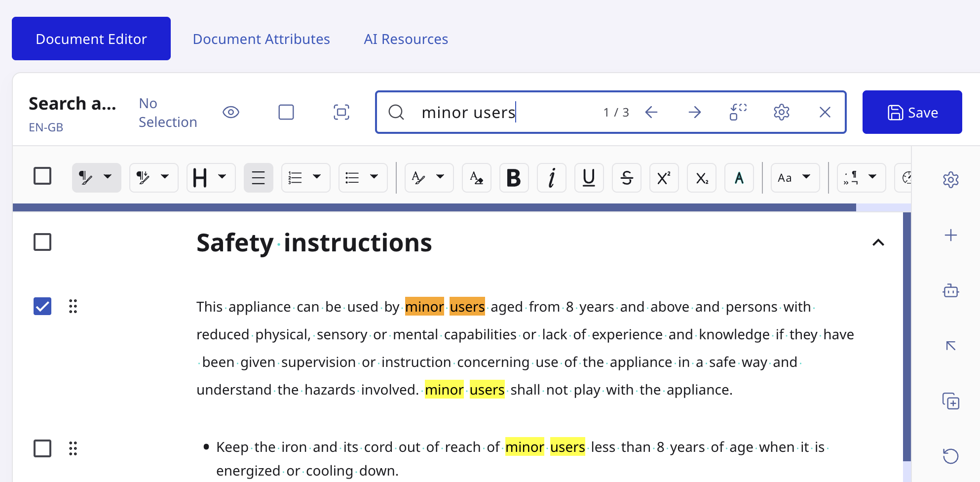Click the Bold formatting icon
Screen dimensions: 980x482
(x=514, y=178)
